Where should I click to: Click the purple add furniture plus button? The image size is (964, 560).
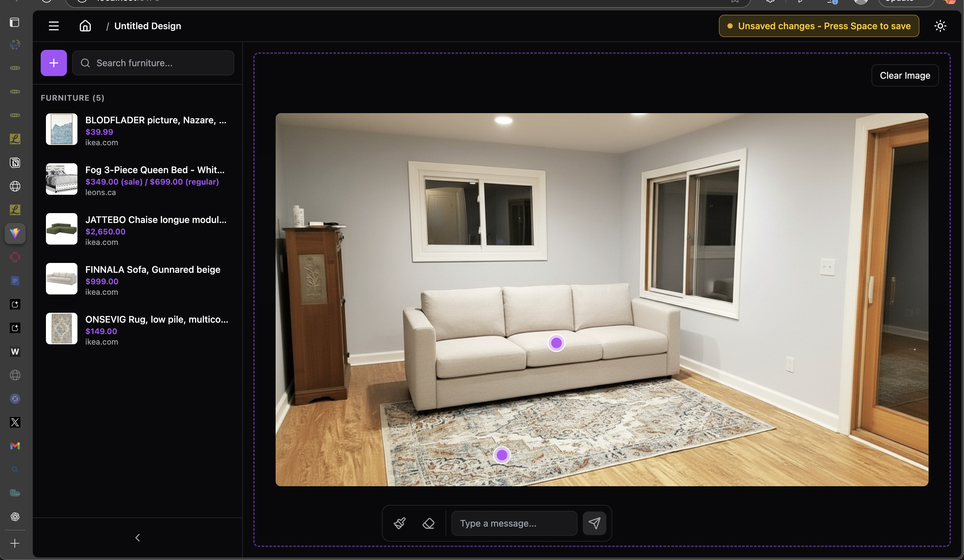tap(53, 63)
